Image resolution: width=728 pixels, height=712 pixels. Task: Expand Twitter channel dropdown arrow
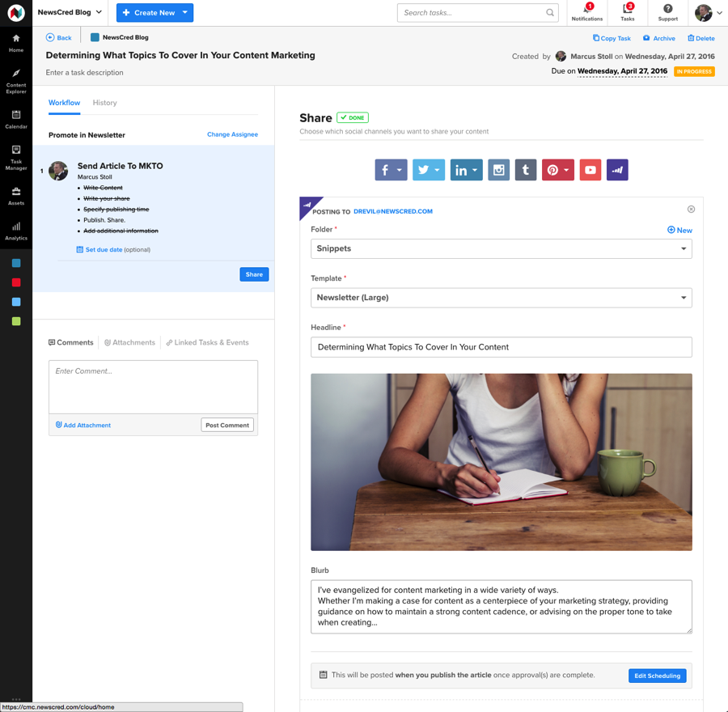click(438, 170)
